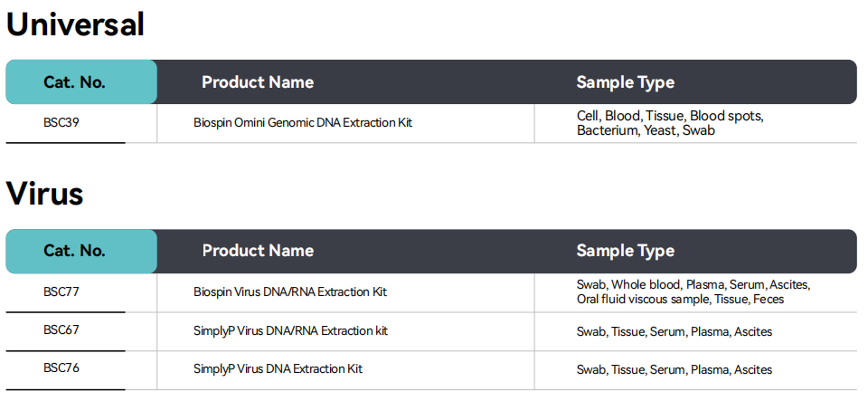The height and width of the screenshot is (401, 868).
Task: Click the Virus section heading
Action: click(x=44, y=194)
